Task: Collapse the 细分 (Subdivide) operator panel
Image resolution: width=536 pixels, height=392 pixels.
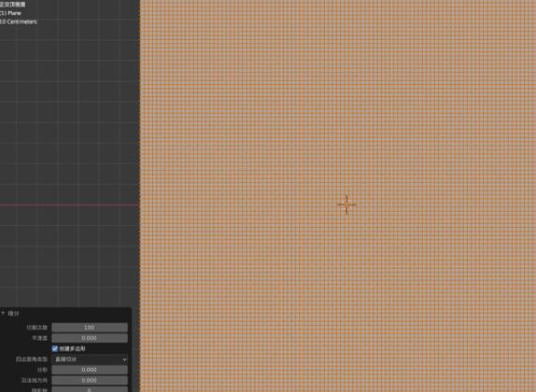Action: point(3,314)
